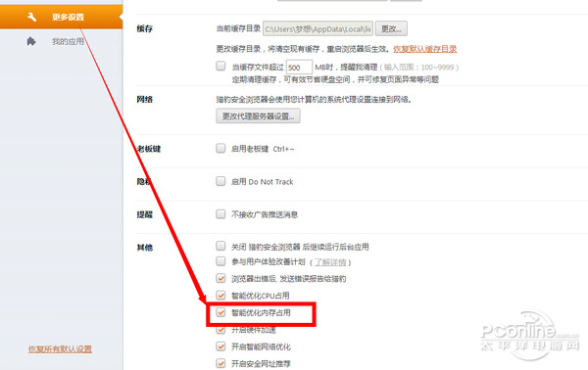This screenshot has width=588, height=370.
Task: Check the 参与用户体验改善计划 checkbox
Action: point(220,261)
